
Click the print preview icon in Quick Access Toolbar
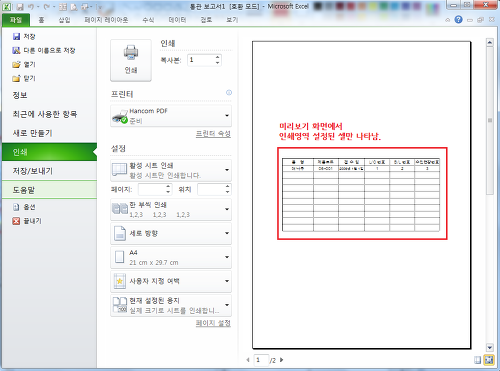click(x=74, y=7)
